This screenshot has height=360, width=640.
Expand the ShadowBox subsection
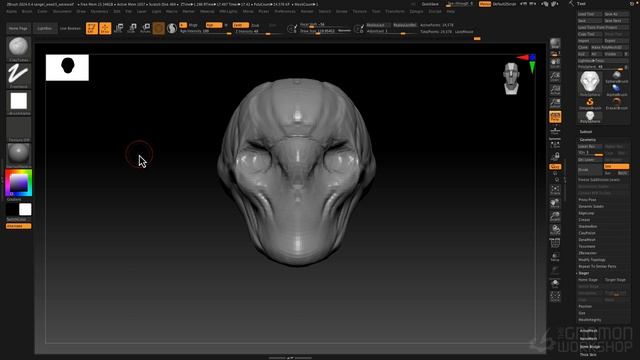588,226
